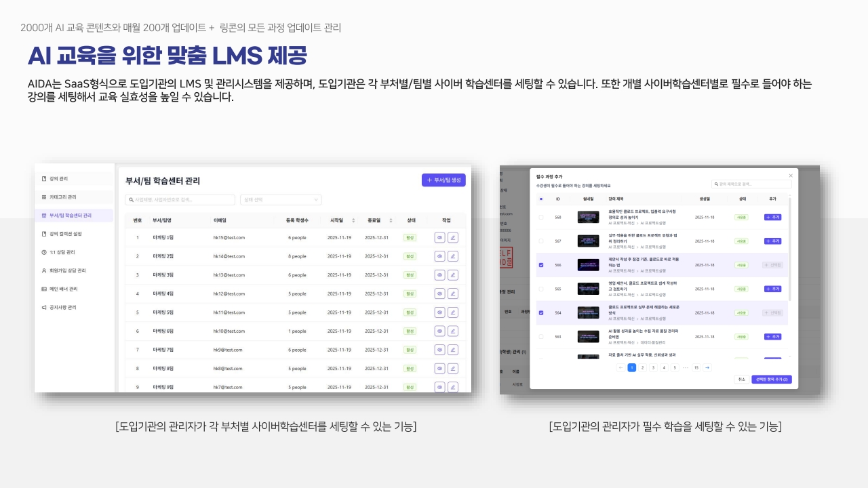Click the 부서/팀 생성 button
Screen dimensions: 868x488
(x=443, y=180)
